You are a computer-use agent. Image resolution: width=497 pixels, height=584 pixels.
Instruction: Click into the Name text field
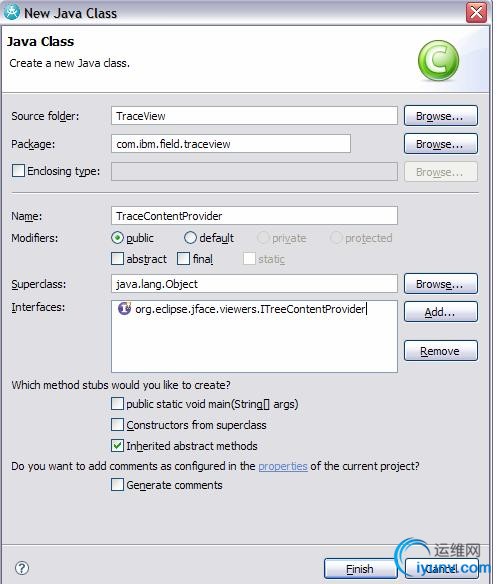coord(254,216)
